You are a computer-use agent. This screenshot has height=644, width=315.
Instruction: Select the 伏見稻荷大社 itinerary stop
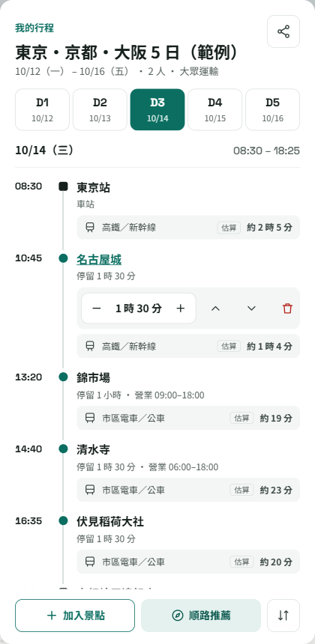pos(110,522)
